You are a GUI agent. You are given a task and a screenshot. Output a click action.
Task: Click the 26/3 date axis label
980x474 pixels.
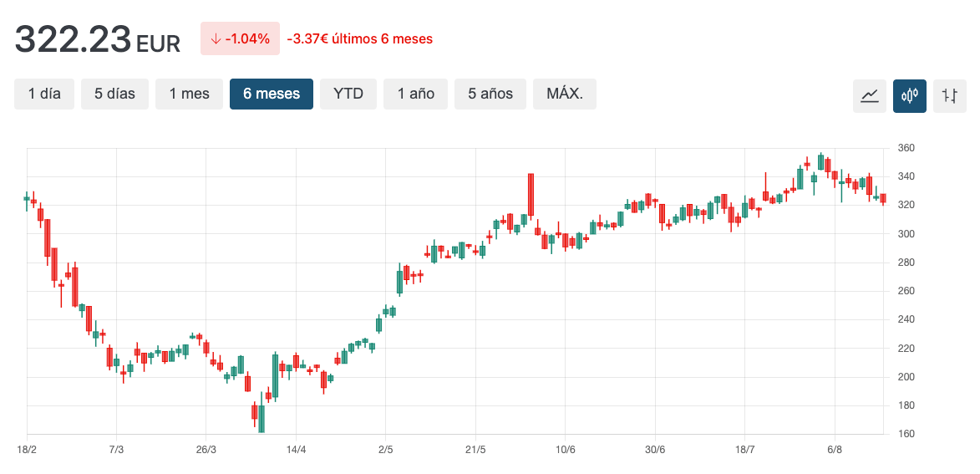[206, 450]
